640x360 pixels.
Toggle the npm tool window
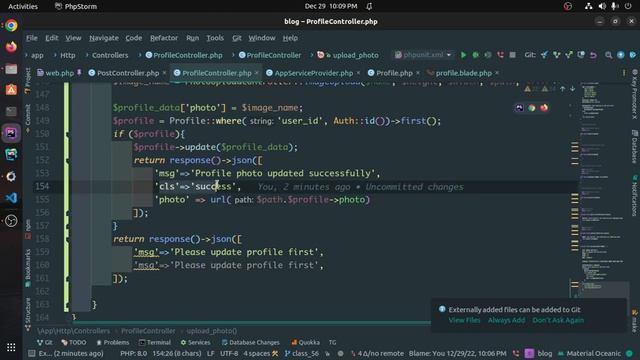point(28,229)
